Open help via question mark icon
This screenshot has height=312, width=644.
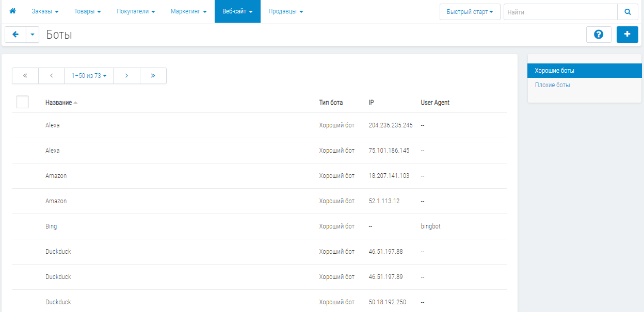599,35
